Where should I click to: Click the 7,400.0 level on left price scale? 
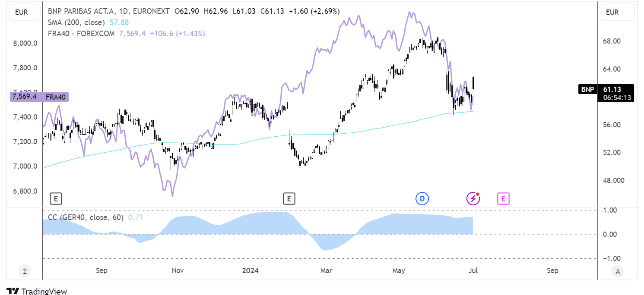(25, 117)
